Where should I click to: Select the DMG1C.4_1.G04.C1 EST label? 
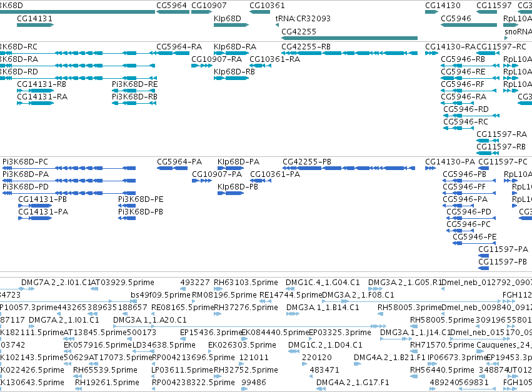323,283
